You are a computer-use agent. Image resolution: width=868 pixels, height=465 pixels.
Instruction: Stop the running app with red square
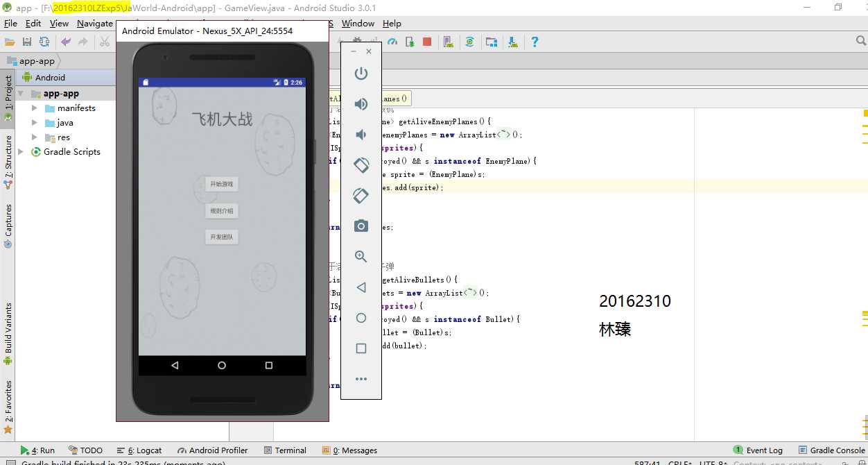(x=427, y=42)
